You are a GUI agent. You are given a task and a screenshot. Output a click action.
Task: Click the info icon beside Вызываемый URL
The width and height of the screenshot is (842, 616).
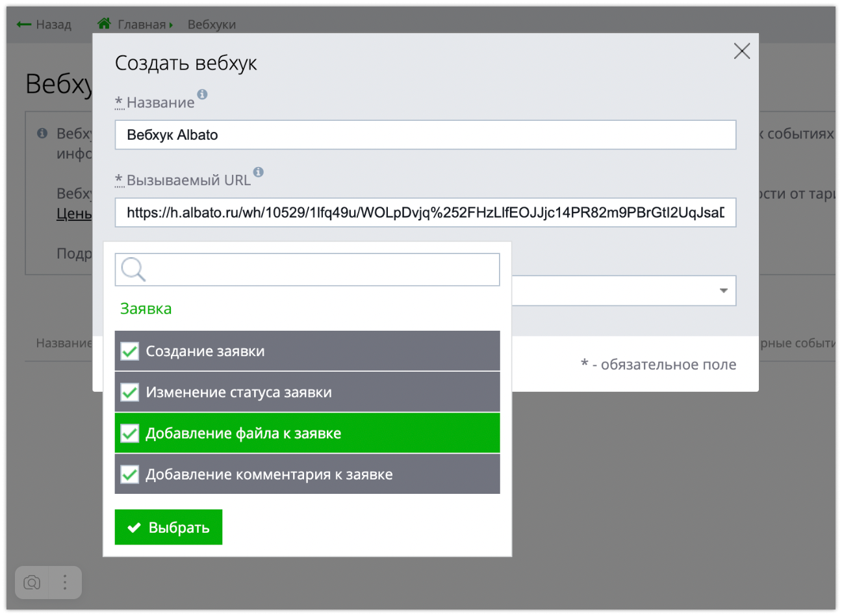259,172
